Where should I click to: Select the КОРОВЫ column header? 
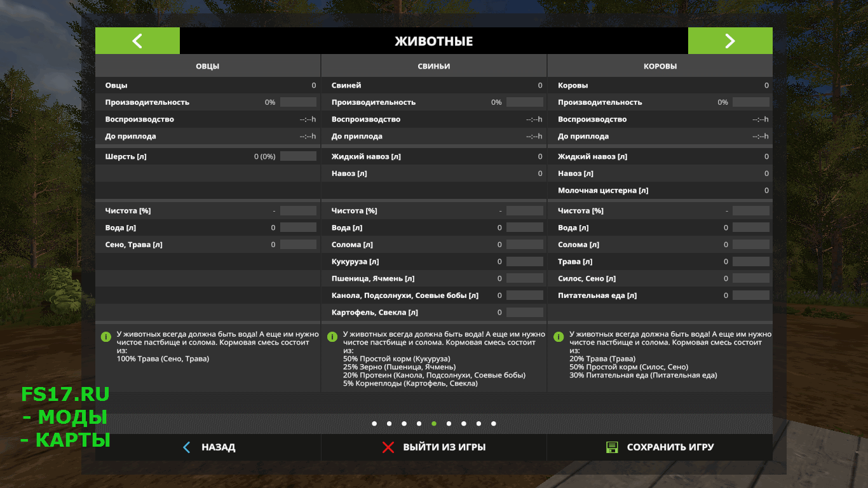[x=660, y=66]
